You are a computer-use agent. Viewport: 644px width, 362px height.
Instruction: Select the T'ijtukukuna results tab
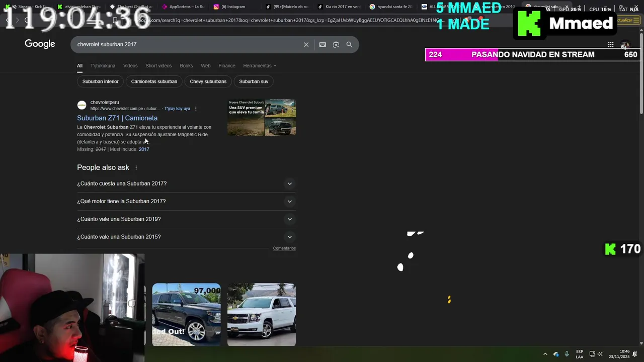pos(103,66)
